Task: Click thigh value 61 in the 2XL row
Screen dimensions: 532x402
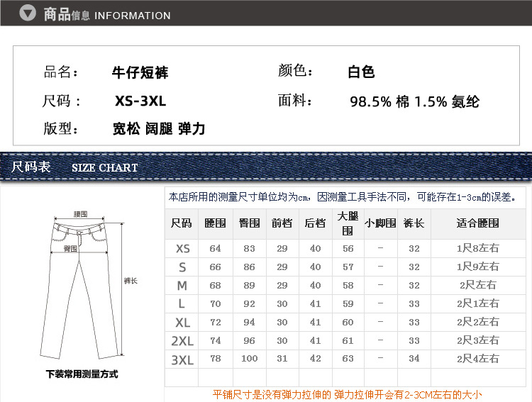Action: pyautogui.click(x=348, y=340)
